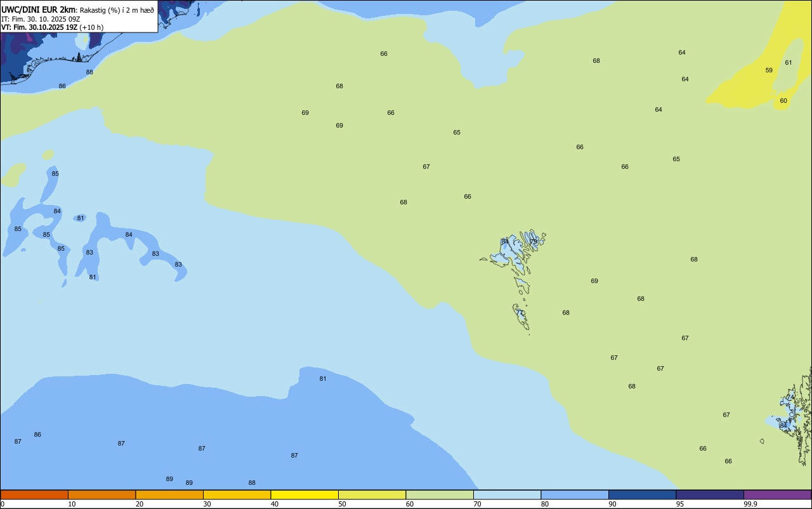Click the legend tick label 90
Viewport: 812px width, 509px height.
pyautogui.click(x=612, y=504)
